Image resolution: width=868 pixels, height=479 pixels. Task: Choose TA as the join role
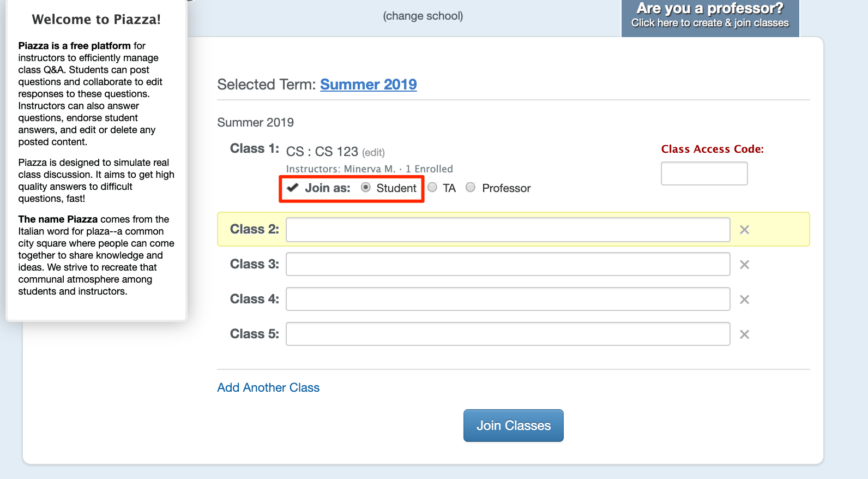(432, 188)
